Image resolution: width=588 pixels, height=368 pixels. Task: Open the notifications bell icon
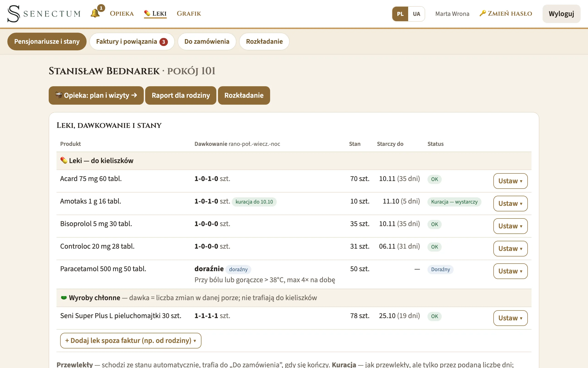(x=95, y=13)
